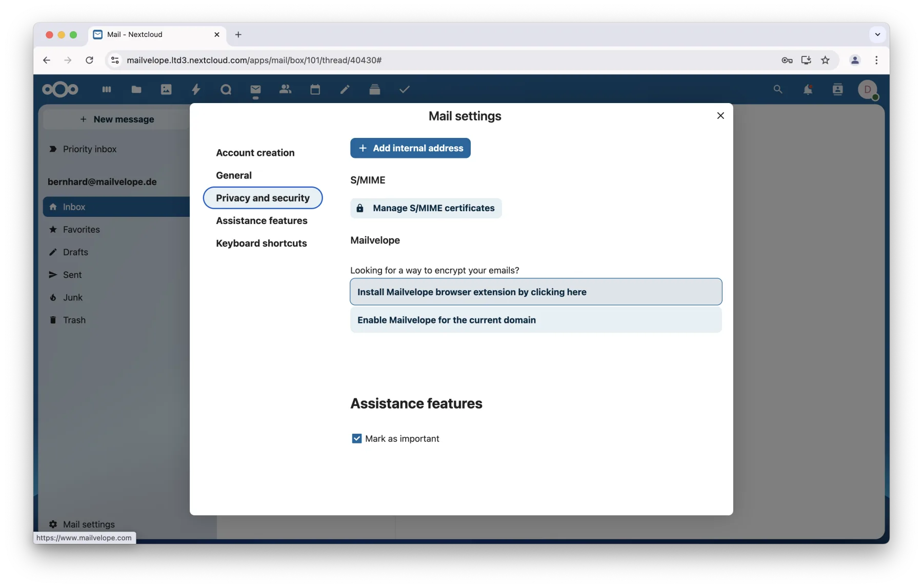Reload the page with the refresh icon

pyautogui.click(x=89, y=60)
